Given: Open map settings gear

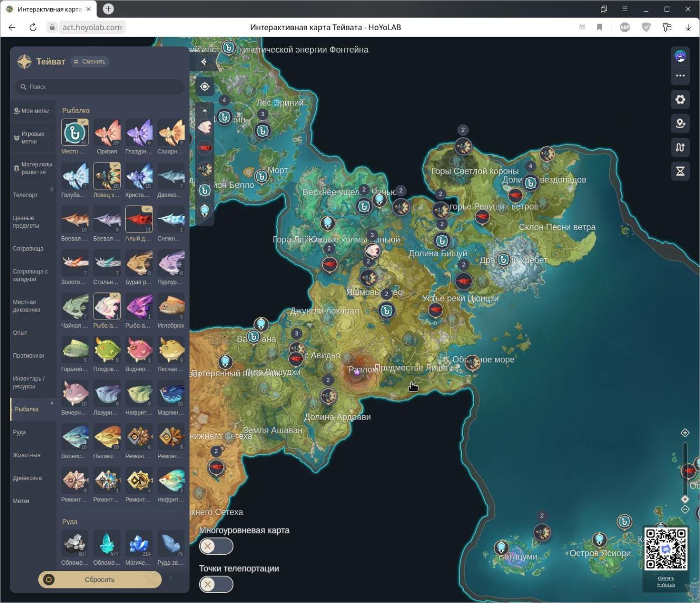Looking at the screenshot, I should tap(680, 99).
